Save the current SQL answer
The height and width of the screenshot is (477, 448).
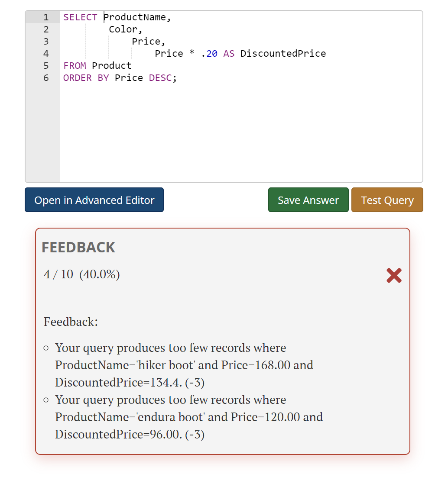pyautogui.click(x=308, y=200)
